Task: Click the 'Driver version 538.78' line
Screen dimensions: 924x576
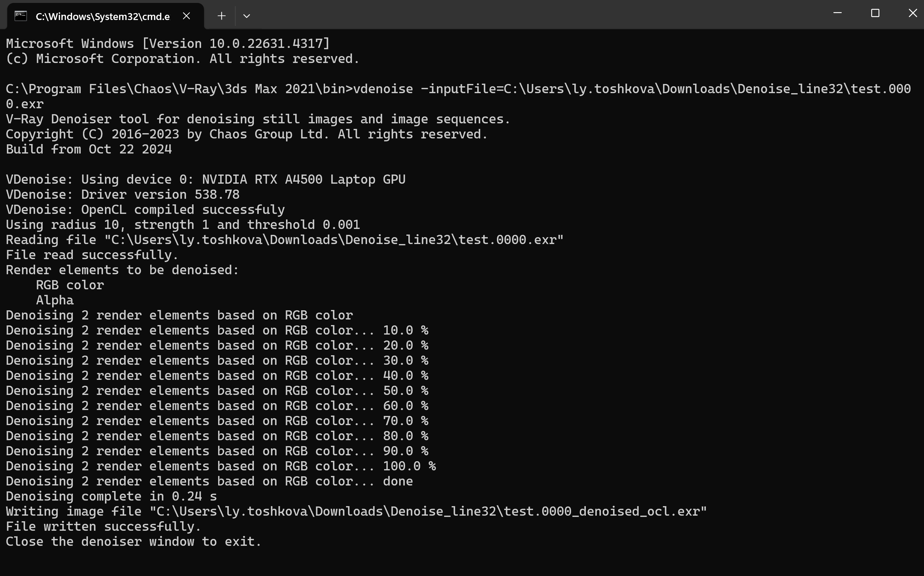Action: (x=123, y=194)
